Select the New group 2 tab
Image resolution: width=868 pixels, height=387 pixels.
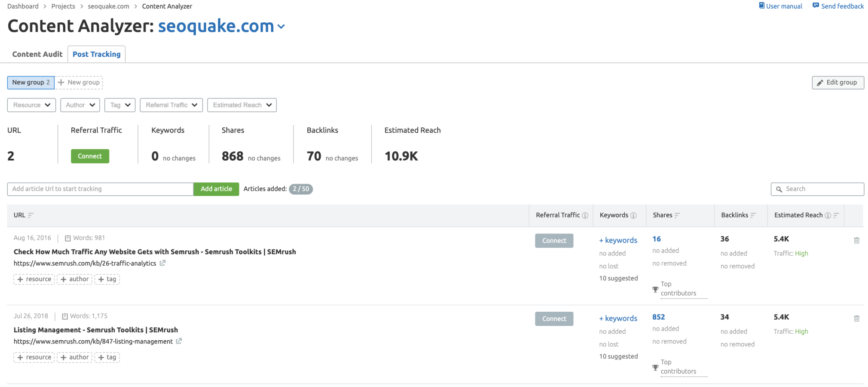(x=31, y=83)
